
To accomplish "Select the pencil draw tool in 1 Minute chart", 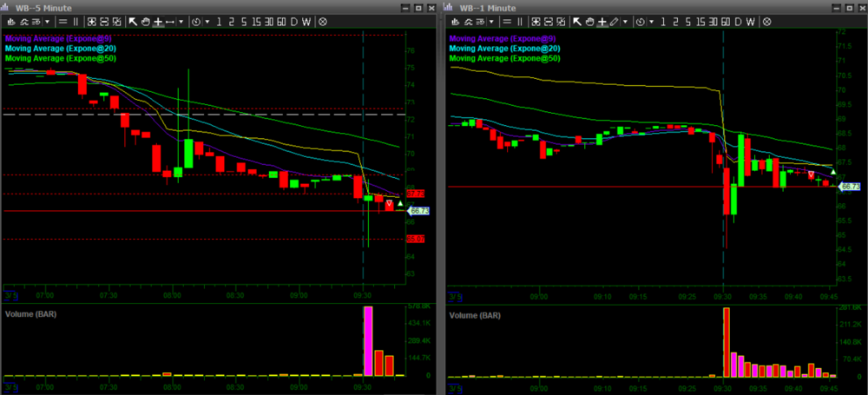I will point(614,21).
